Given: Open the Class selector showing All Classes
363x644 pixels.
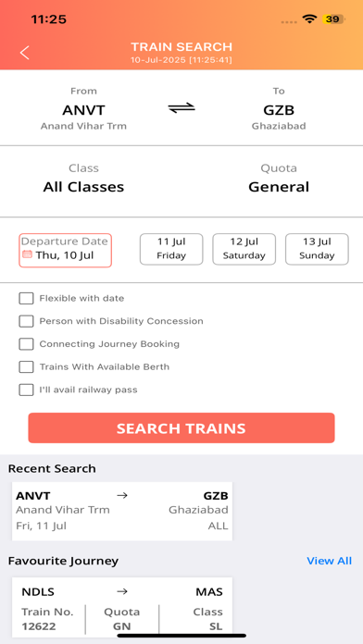Looking at the screenshot, I should tap(83, 180).
